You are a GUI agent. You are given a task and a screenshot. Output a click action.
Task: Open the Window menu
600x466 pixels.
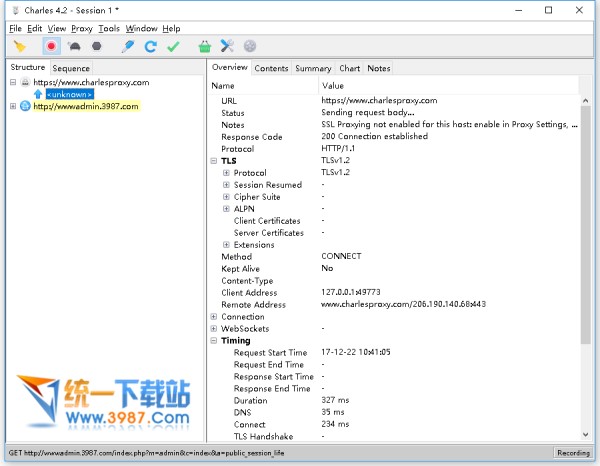tap(141, 28)
